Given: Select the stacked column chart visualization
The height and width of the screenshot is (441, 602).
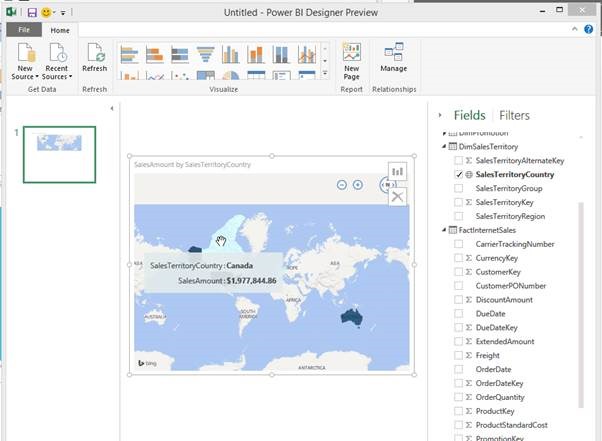Looking at the screenshot, I should coord(256,54).
